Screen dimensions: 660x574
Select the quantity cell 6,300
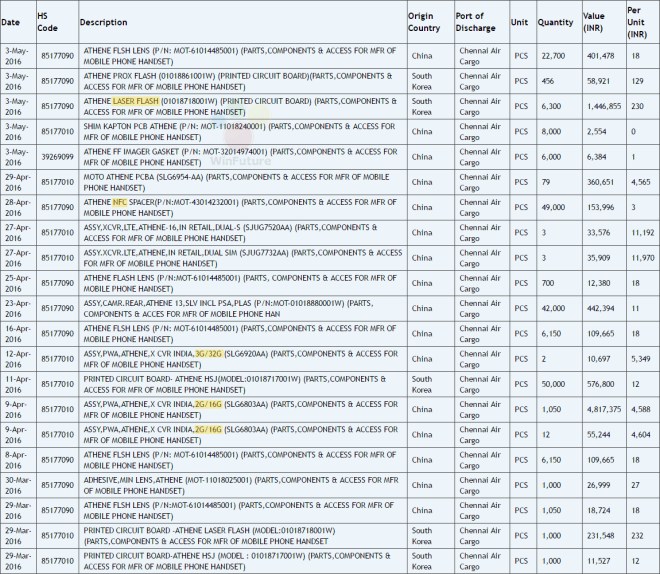pyautogui.click(x=551, y=106)
